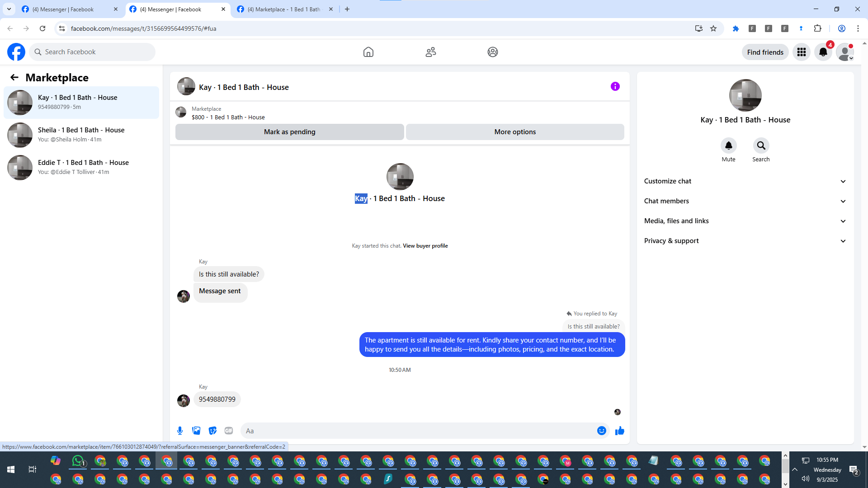Open the Kay 1 Bed 1 Bath conversation

pos(81,103)
